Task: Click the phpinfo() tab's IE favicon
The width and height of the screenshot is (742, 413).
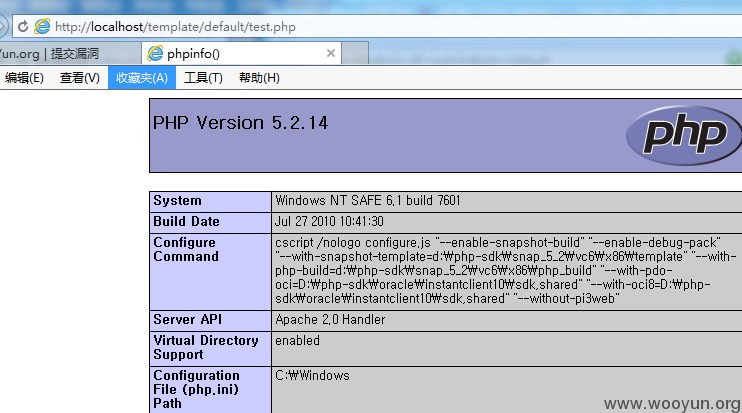Action: point(155,53)
